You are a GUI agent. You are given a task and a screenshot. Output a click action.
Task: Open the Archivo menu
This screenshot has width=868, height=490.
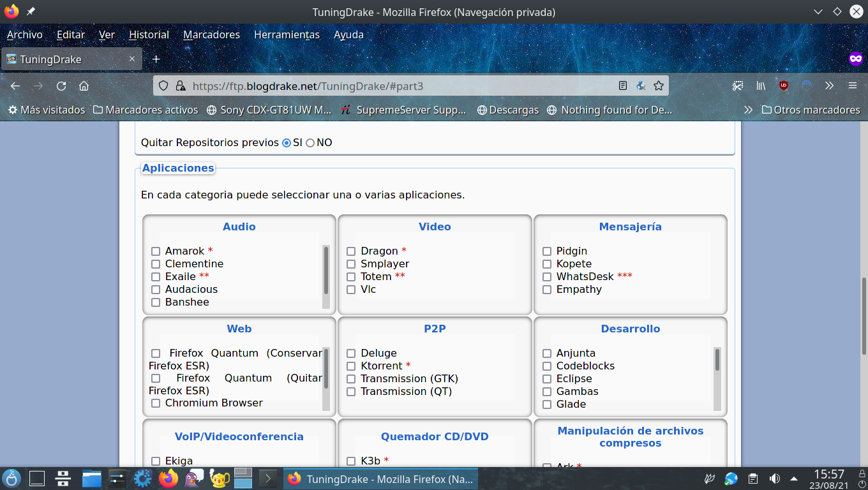[x=24, y=34]
